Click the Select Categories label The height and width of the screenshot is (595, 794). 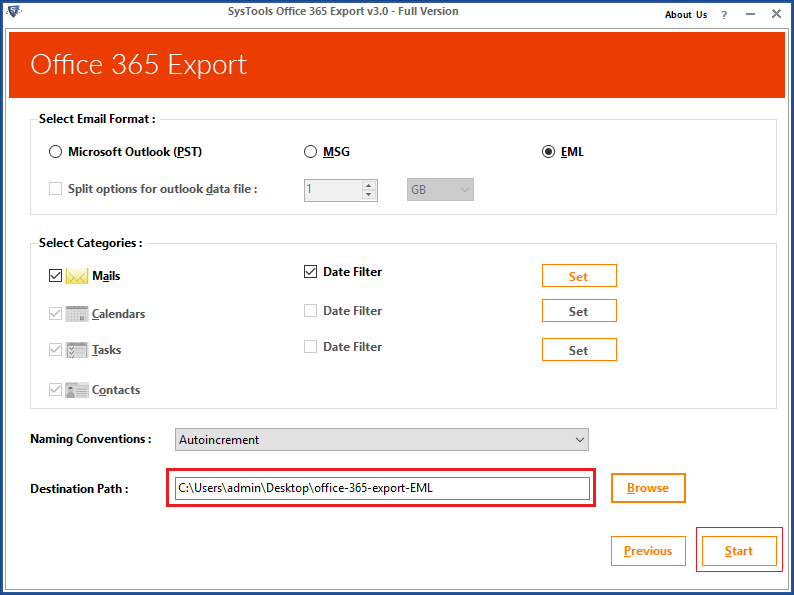tap(90, 243)
